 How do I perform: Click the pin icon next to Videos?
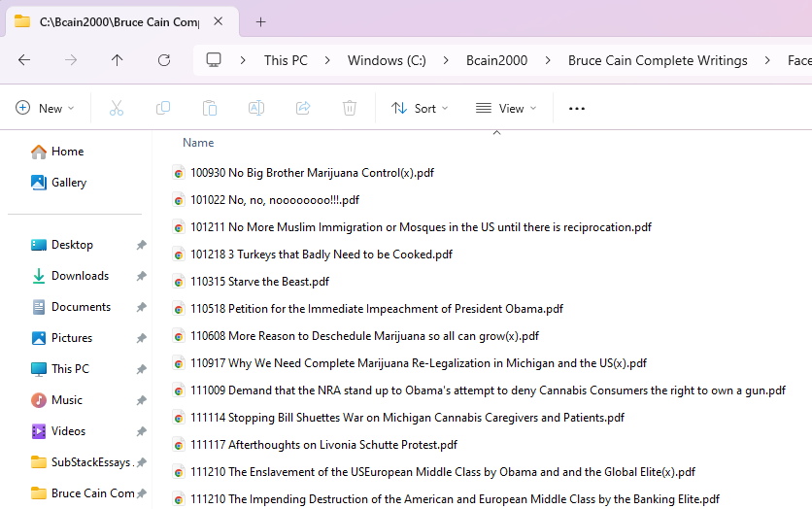pos(142,431)
